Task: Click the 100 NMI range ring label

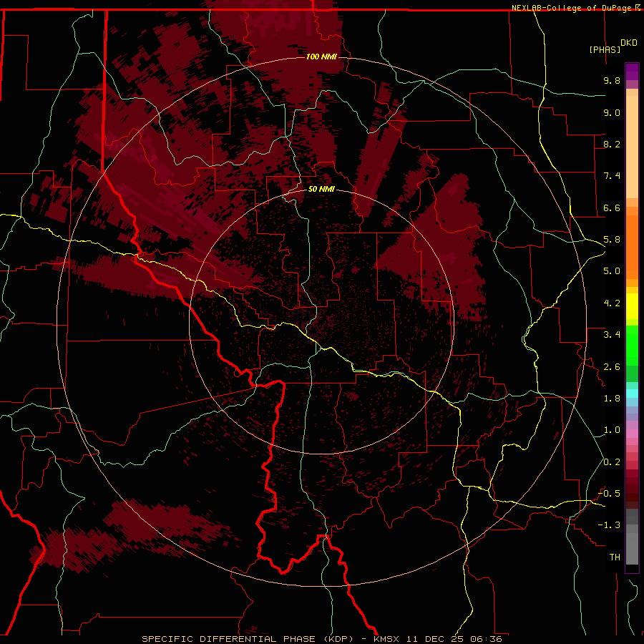Action: coord(321,57)
